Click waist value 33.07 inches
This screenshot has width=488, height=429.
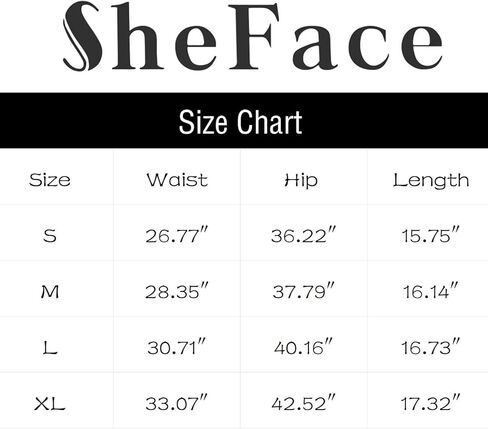[177, 403]
